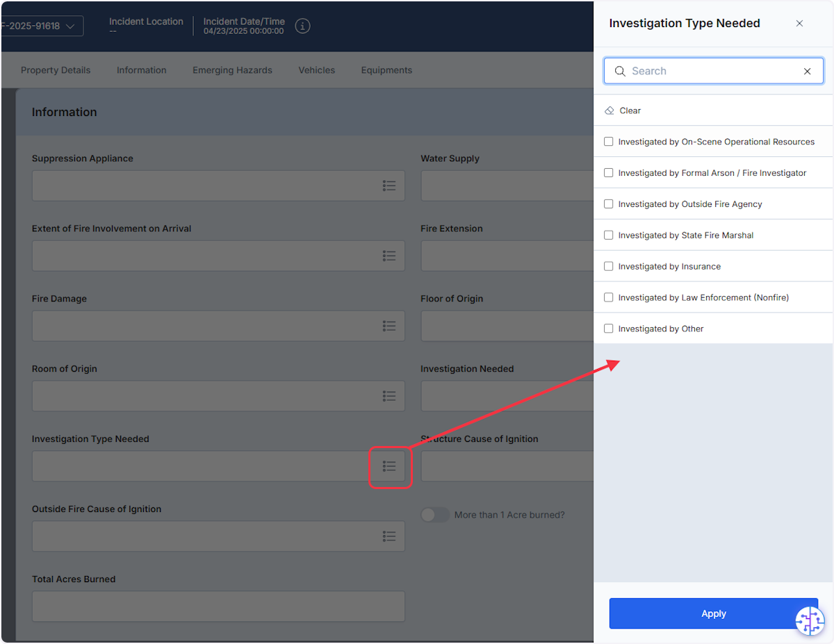
Task: Click the Fire Damage input field
Action: tap(218, 326)
